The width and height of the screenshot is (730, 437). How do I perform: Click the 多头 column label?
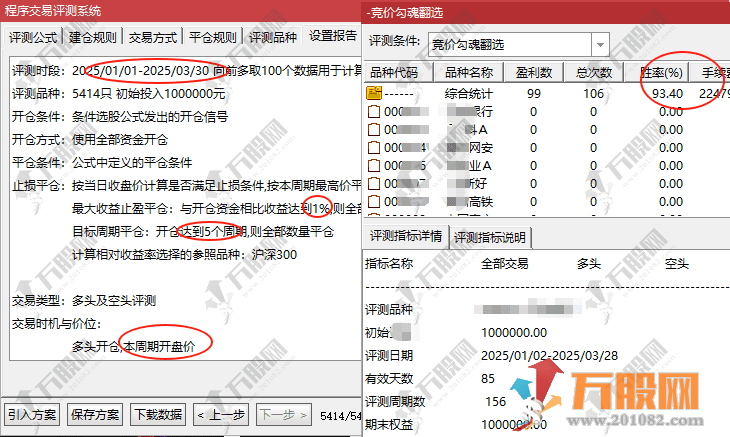point(589,264)
